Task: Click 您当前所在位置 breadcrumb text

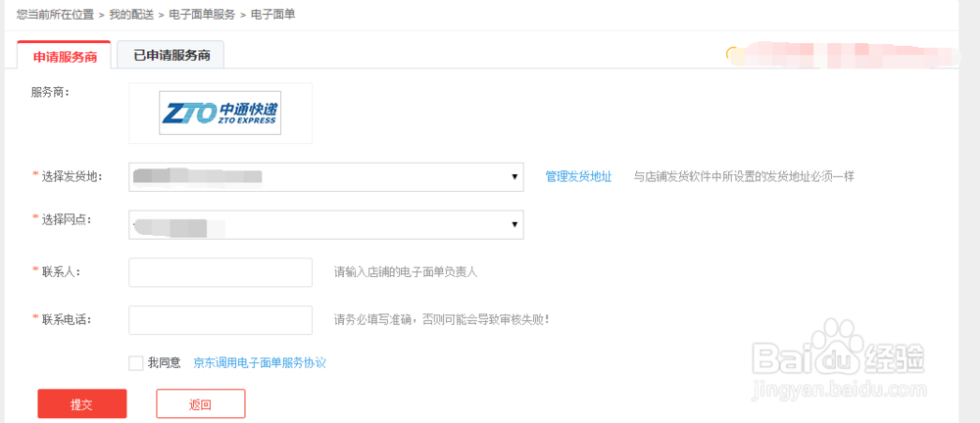Action: (55, 15)
